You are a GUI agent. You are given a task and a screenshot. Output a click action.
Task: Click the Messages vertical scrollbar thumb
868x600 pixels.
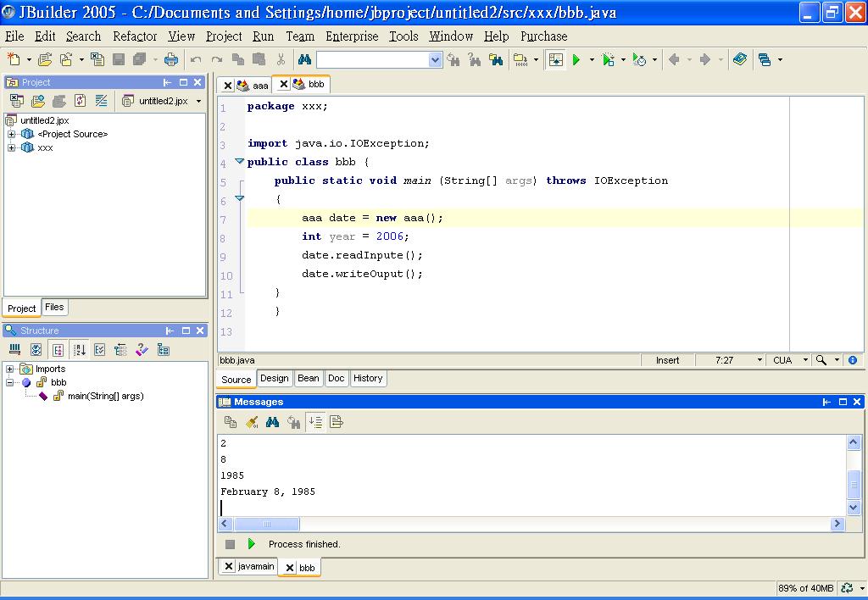[854, 484]
